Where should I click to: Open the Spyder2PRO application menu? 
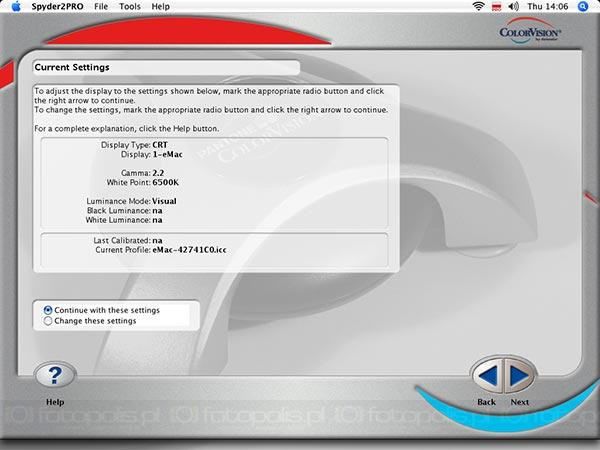coord(57,7)
